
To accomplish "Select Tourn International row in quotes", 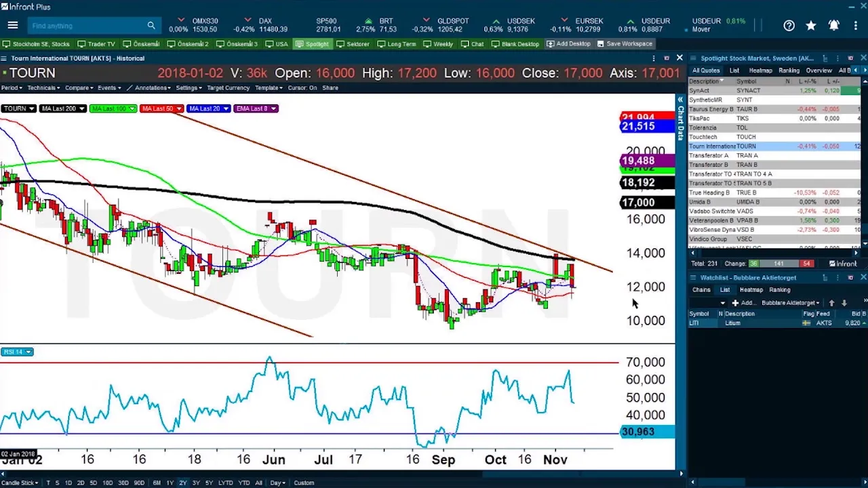I will pos(774,146).
